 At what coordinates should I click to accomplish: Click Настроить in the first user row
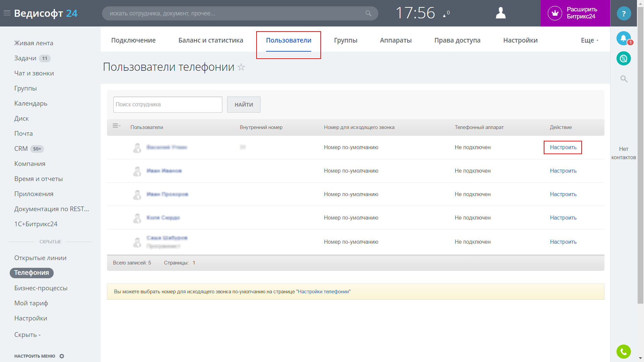click(563, 147)
